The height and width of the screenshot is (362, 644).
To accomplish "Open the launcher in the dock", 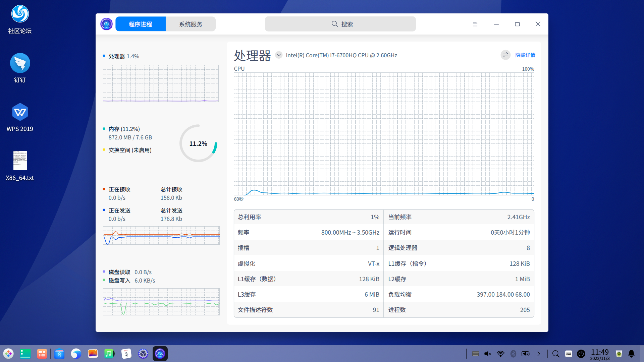I will click(x=8, y=354).
